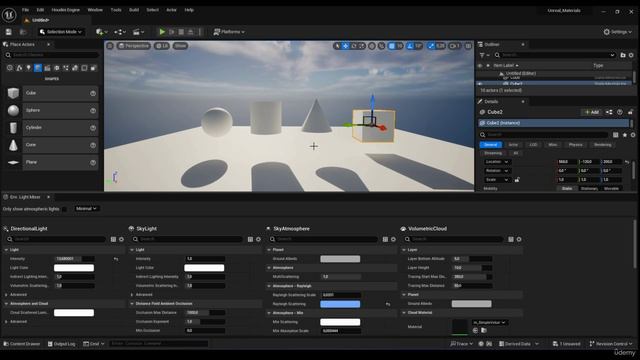640x360 pixels.
Task: Open Details property matrix grid icon
Action: [x=616, y=135]
